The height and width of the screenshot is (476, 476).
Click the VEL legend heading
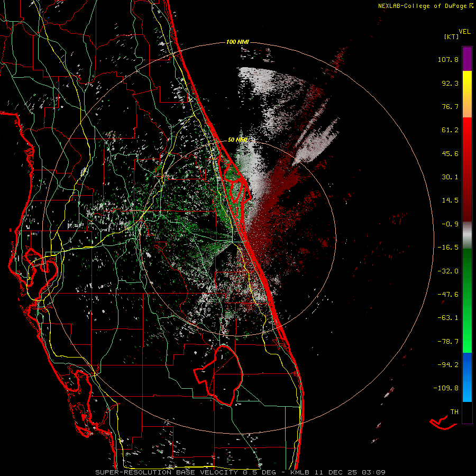(x=464, y=32)
